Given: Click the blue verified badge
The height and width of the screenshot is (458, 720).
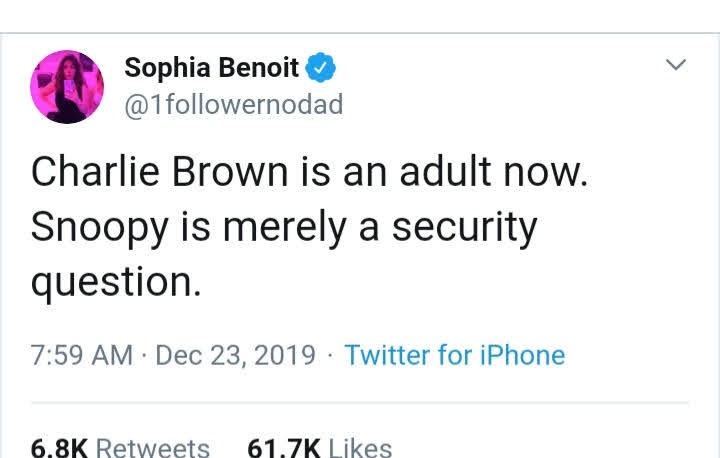Looking at the screenshot, I should point(321,68).
